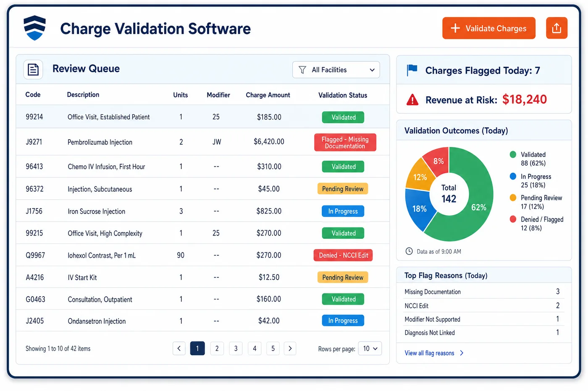Sort by Validation Status column header

tap(343, 95)
